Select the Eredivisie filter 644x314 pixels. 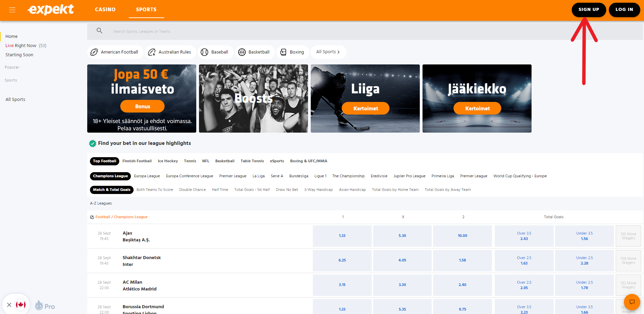(x=379, y=176)
